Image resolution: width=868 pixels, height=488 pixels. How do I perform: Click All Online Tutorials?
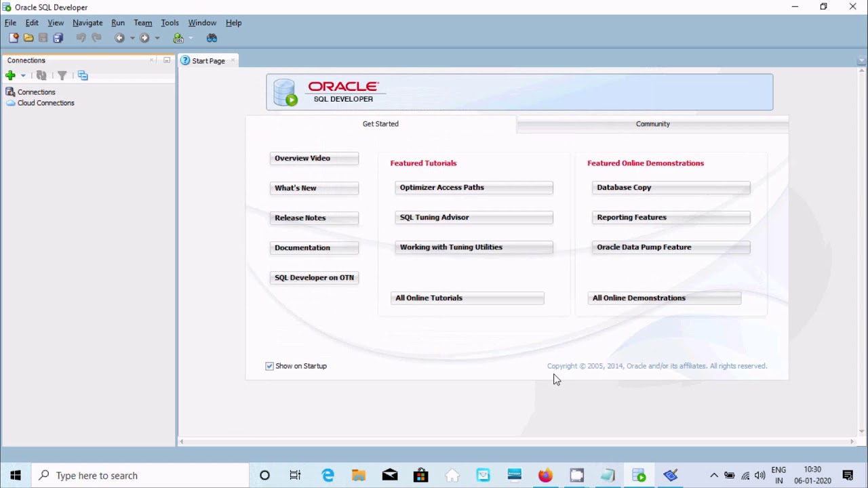click(467, 298)
